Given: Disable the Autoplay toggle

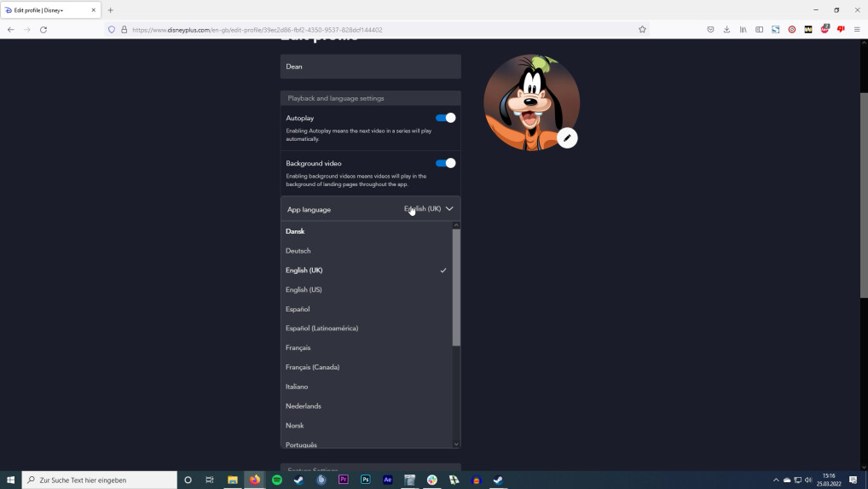Looking at the screenshot, I should coord(445,118).
